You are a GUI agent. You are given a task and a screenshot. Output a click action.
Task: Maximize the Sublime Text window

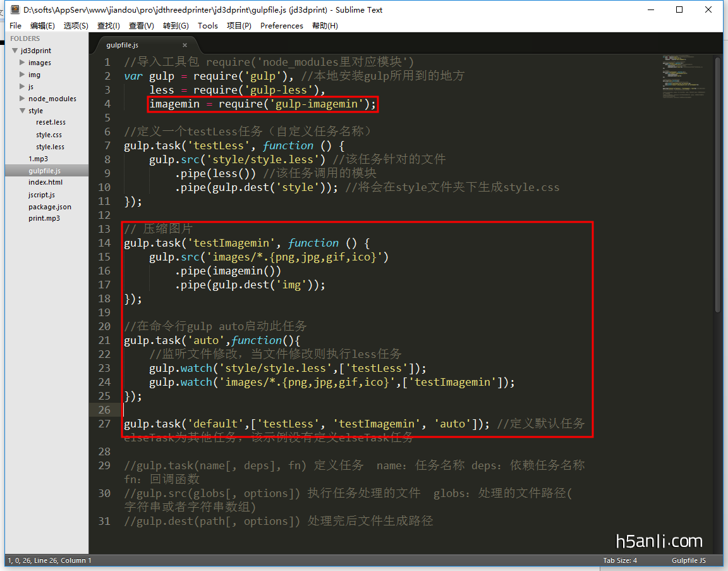679,9
